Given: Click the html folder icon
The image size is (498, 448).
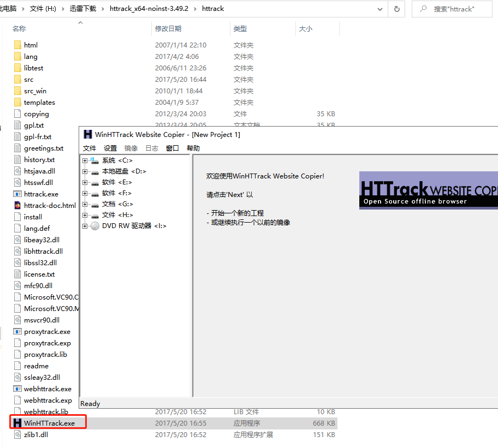Looking at the screenshot, I should pos(18,45).
